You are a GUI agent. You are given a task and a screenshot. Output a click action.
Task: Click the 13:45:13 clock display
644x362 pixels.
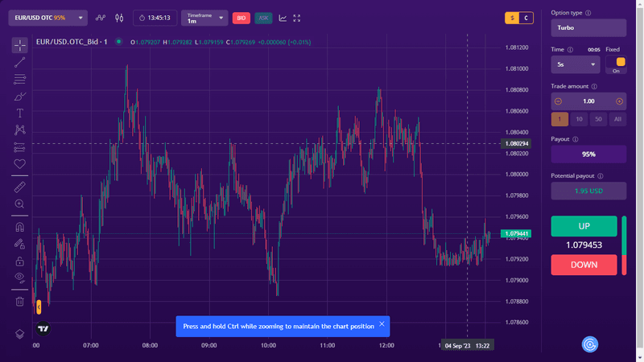click(x=155, y=18)
